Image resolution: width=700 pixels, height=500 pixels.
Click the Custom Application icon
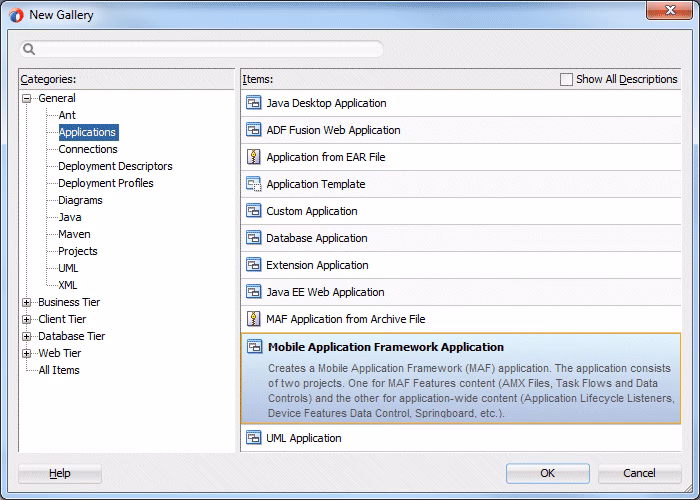254,211
